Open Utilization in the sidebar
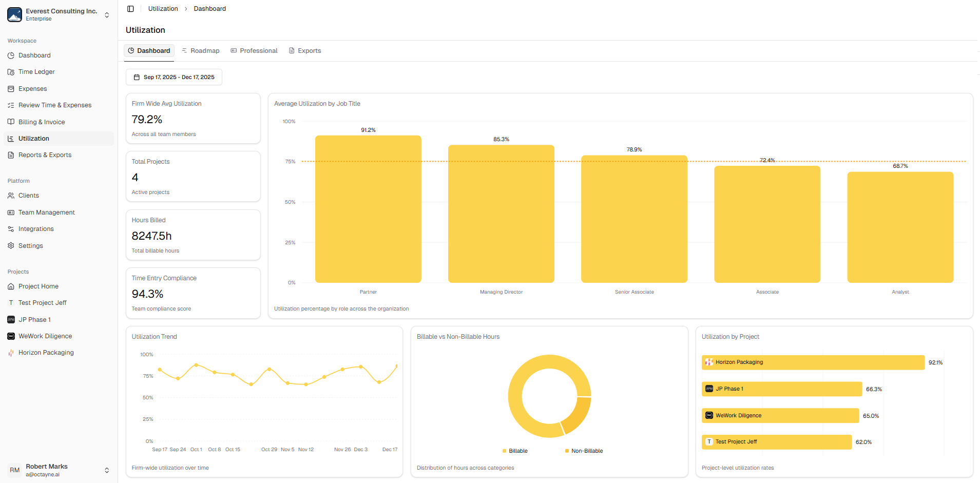This screenshot has width=980, height=483. [x=59, y=139]
